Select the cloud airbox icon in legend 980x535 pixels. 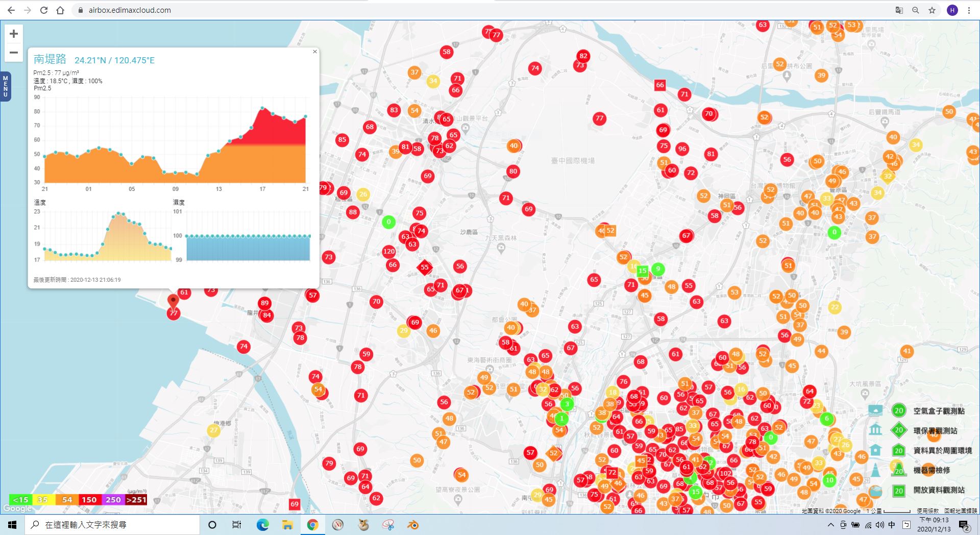[875, 410]
